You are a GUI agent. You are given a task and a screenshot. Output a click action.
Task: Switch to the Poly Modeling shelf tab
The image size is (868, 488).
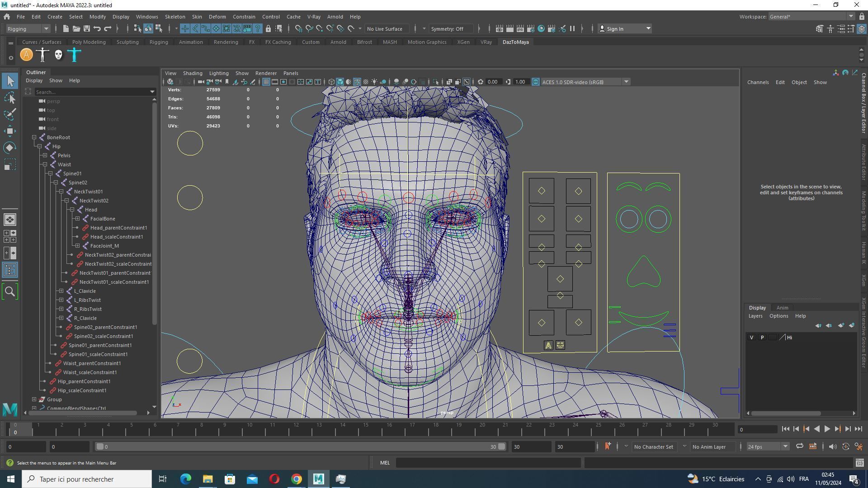(x=89, y=42)
